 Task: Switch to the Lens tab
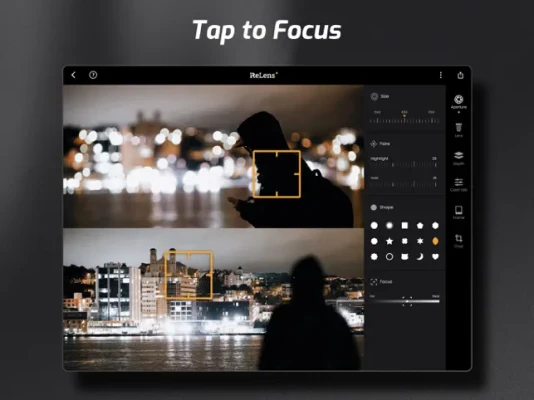point(458,130)
